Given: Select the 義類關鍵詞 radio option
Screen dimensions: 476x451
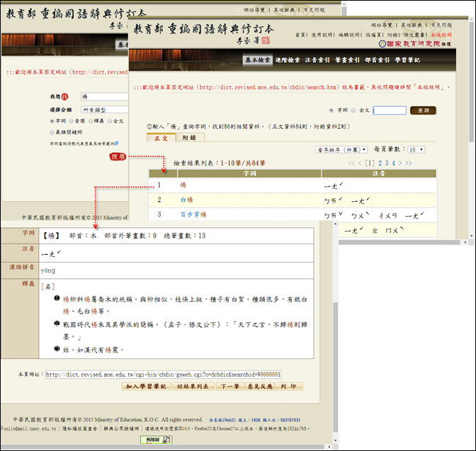Looking at the screenshot, I should tap(52, 132).
